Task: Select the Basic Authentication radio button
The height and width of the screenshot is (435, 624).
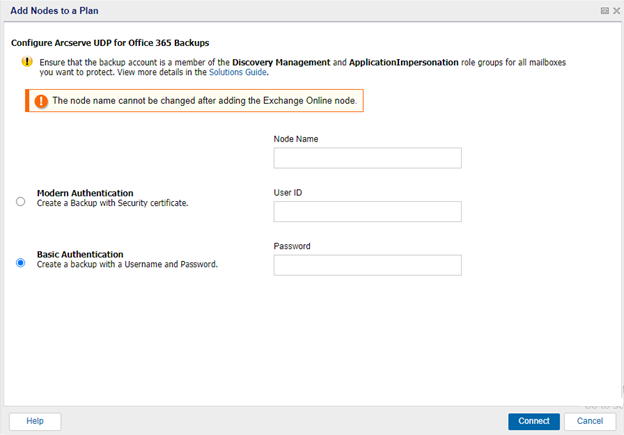Action: pyautogui.click(x=20, y=263)
